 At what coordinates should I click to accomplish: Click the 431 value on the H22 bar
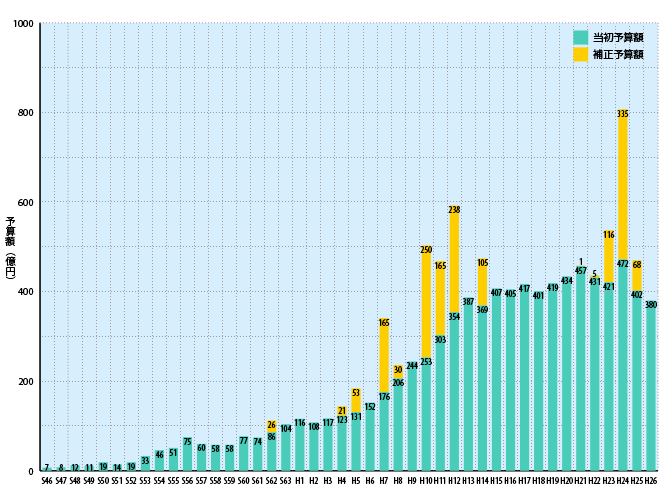(594, 282)
